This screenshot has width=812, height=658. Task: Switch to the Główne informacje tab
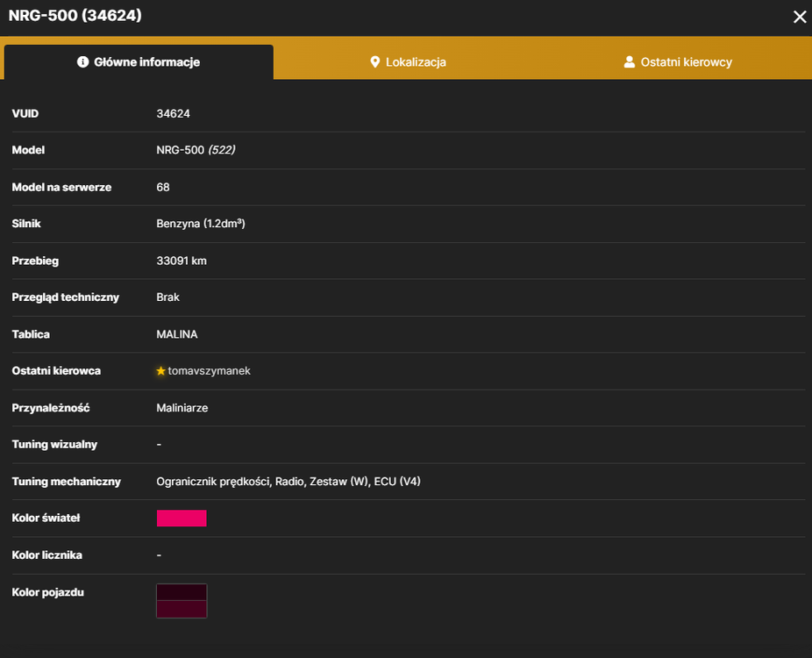click(x=139, y=62)
